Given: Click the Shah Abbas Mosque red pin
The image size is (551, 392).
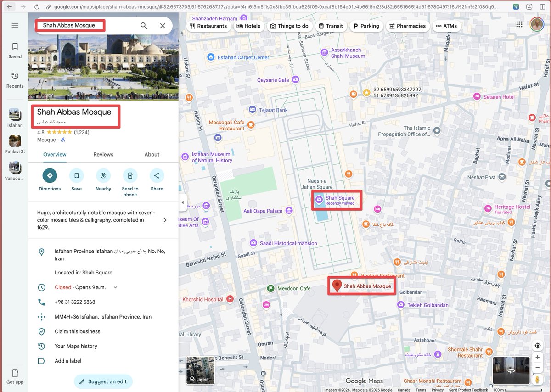Looking at the screenshot, I should [337, 286].
